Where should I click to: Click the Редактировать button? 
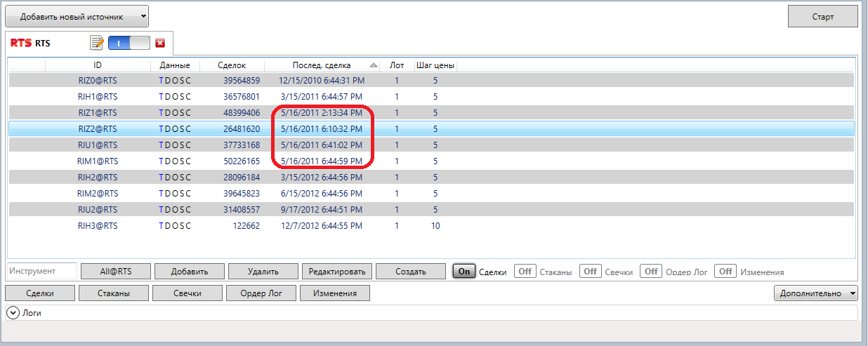click(336, 272)
